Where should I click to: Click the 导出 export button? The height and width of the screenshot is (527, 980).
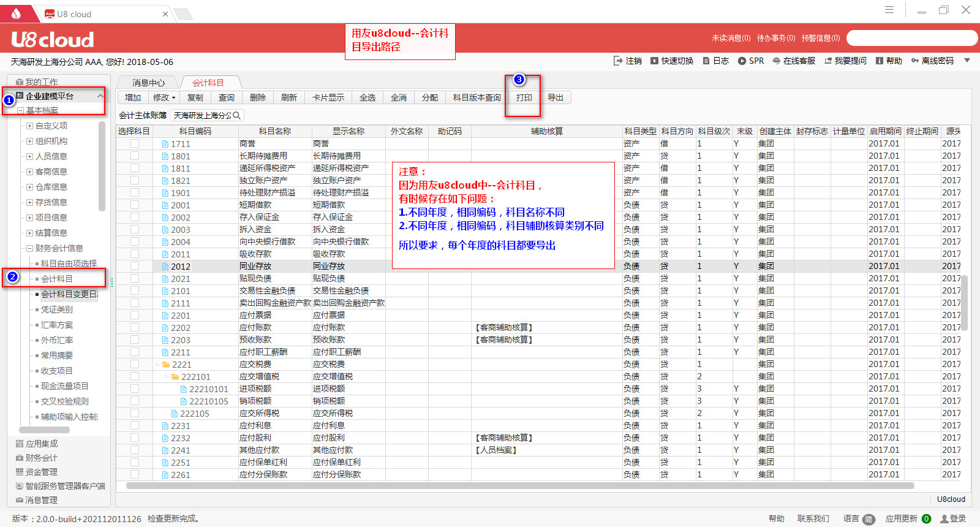556,97
